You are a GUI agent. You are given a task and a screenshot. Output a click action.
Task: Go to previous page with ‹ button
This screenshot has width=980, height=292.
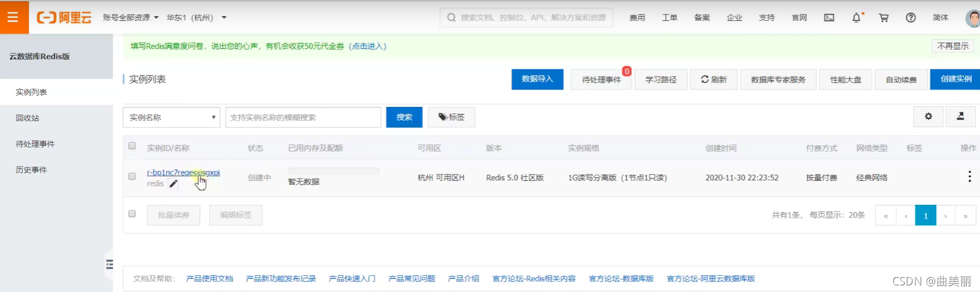(906, 216)
